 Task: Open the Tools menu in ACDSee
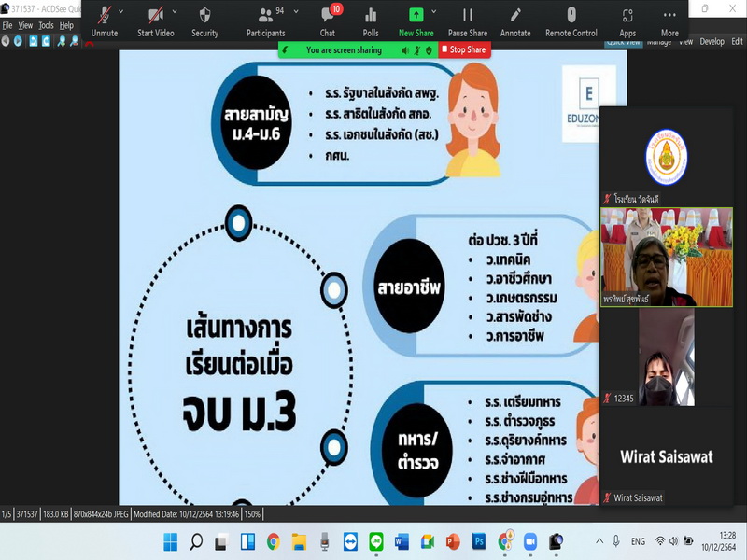(46, 26)
